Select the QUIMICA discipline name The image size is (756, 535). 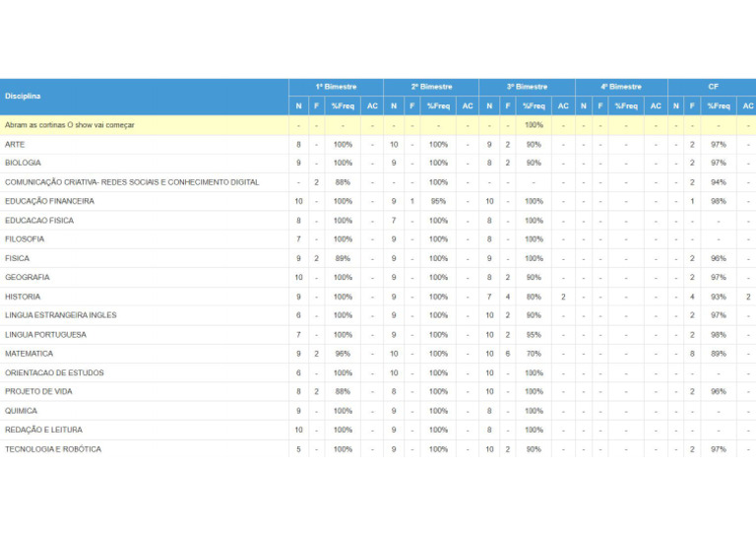pos(21,411)
